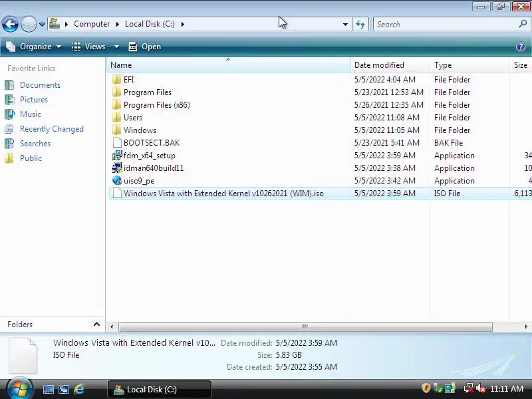Click the Open toolbar button
The height and width of the screenshot is (399, 532).
(145, 47)
